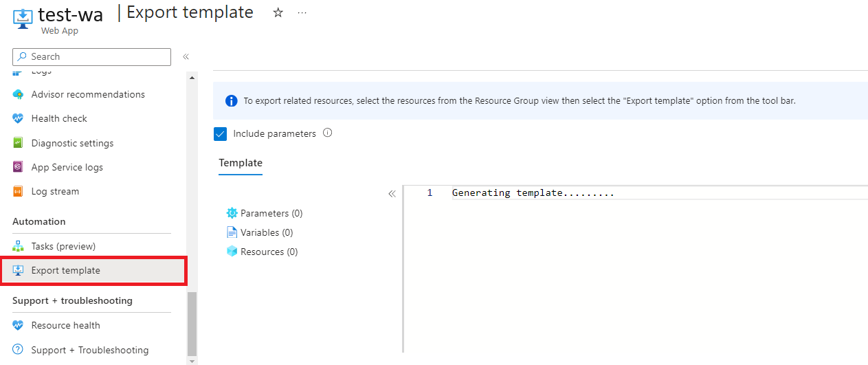Uncheck Include parameters checkbox

[220, 134]
